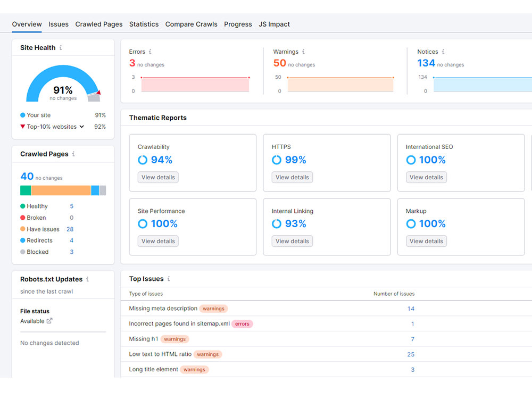The height and width of the screenshot is (399, 532).
Task: Open the Compare Crawls tab
Action: pos(192,24)
